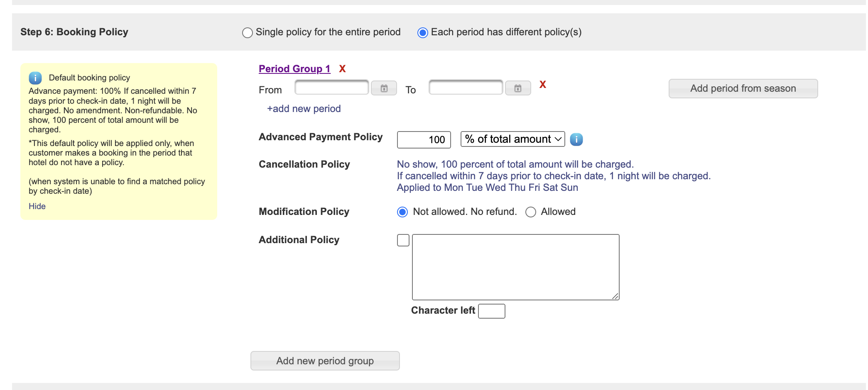Click Add period from season button

click(x=743, y=88)
